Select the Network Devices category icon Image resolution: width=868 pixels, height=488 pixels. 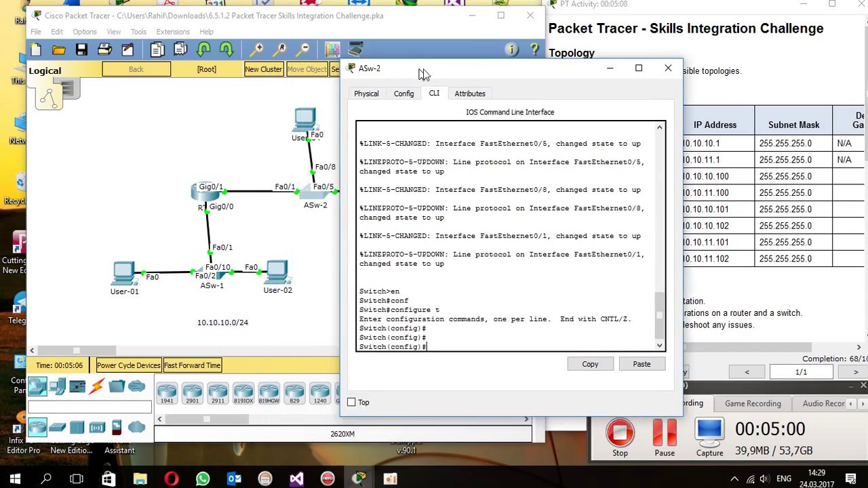[37, 387]
